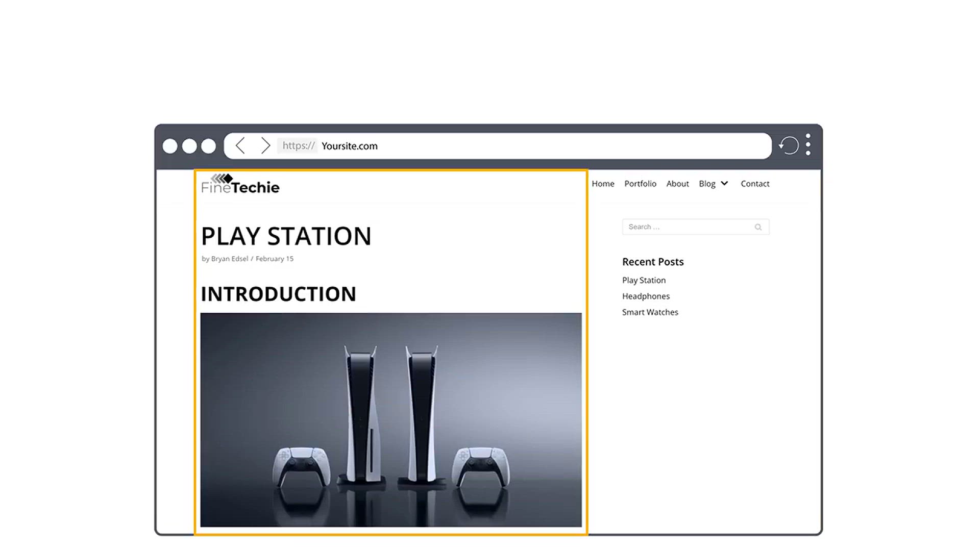
Task: Click the PLAY STATION post title
Action: coord(286,236)
